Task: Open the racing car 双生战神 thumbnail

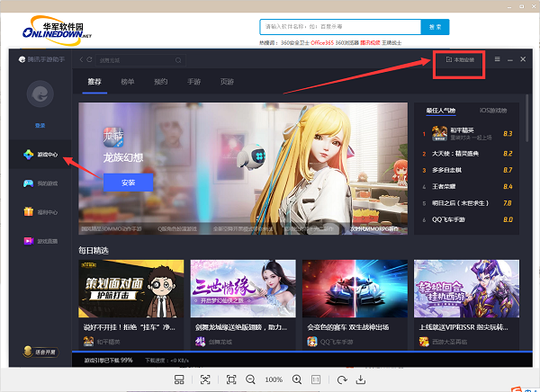Action: (355, 289)
